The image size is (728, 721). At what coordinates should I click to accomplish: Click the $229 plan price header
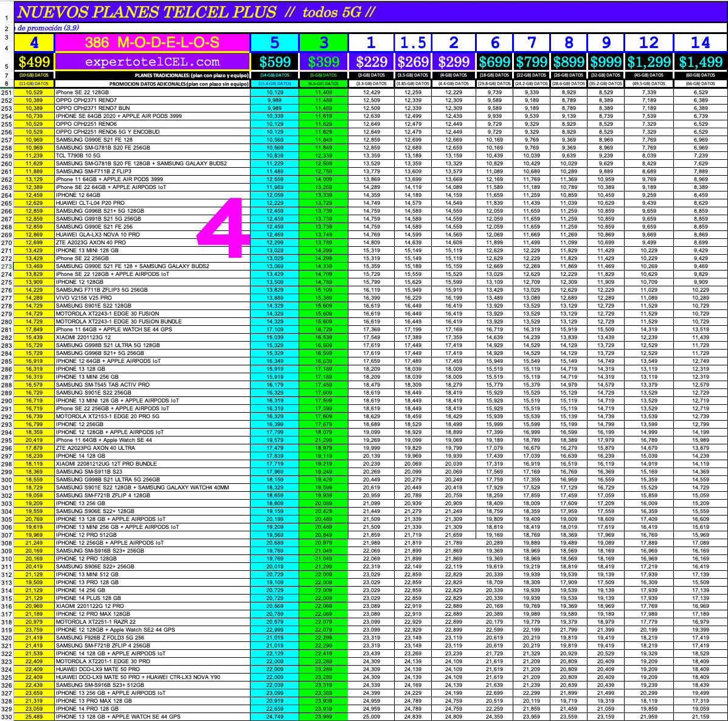371,62
